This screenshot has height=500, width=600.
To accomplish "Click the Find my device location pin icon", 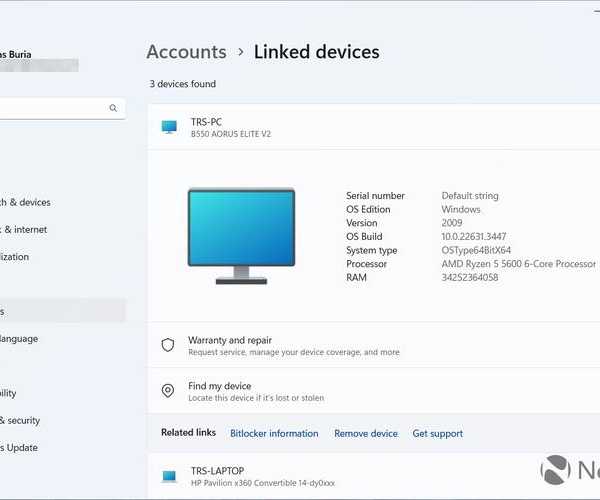I will tap(168, 391).
